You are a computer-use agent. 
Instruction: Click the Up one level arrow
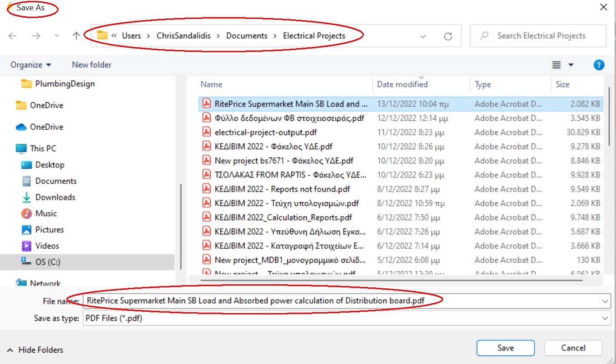[76, 36]
